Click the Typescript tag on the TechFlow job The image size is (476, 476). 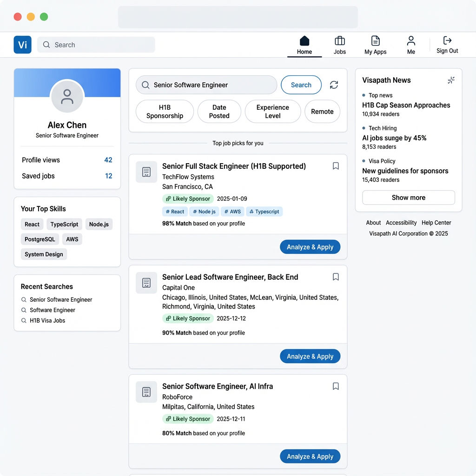coord(264,212)
